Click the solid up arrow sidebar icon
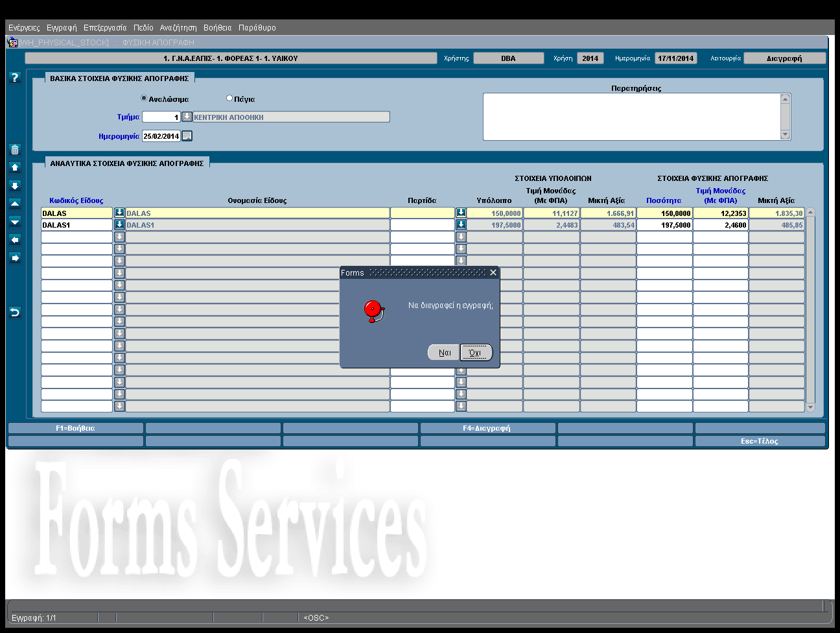Screen dimensions: 840x633 [x=15, y=167]
